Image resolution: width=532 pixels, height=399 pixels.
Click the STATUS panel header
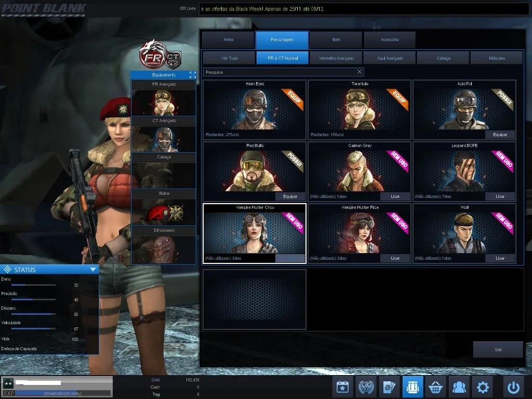[49, 270]
